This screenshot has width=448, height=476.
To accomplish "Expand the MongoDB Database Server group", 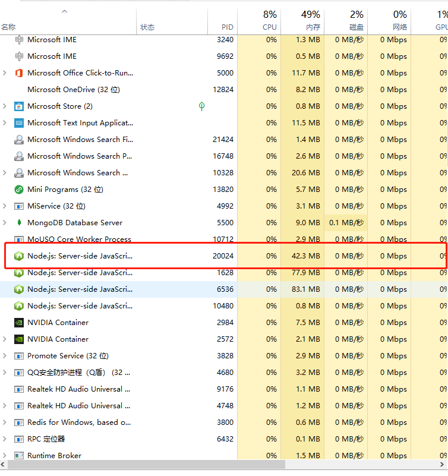I will pos(5,223).
